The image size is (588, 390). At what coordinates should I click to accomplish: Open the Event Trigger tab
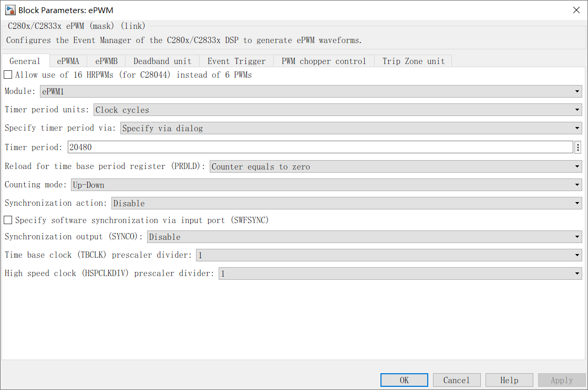tap(236, 61)
